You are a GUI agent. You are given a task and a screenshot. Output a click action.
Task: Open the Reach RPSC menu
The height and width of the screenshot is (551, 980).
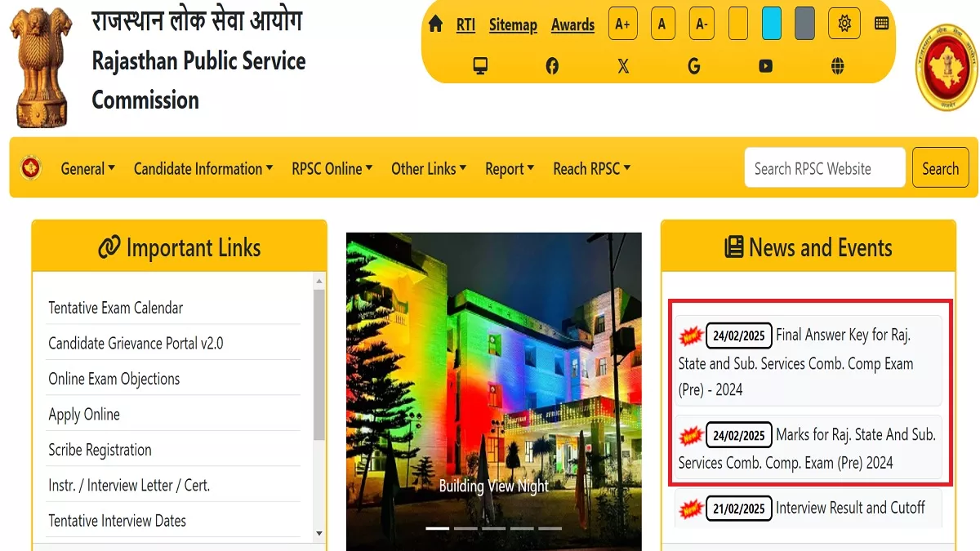pyautogui.click(x=591, y=169)
